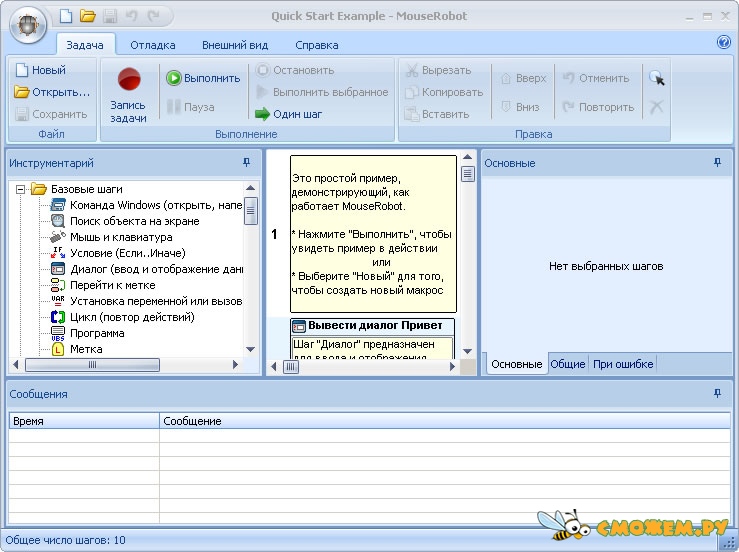Click the open folder icon in quick access bar
The width and height of the screenshot is (739, 552).
[x=88, y=16]
